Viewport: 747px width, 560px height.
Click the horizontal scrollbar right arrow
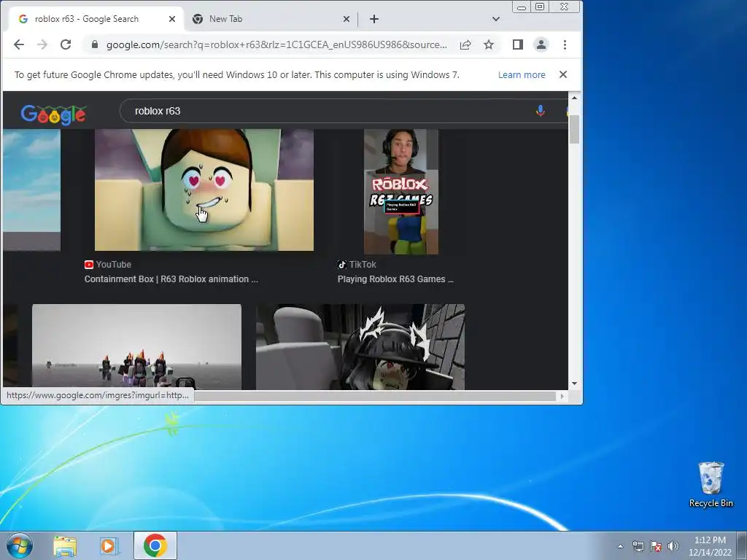(562, 396)
